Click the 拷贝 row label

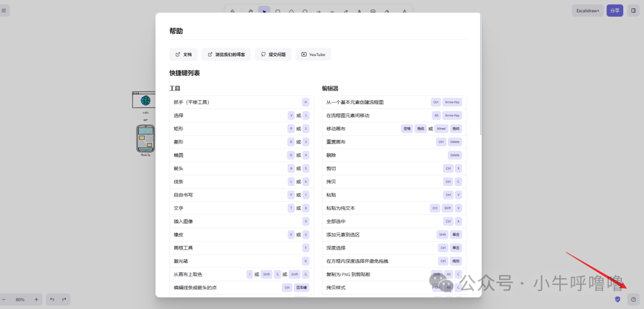(x=331, y=182)
